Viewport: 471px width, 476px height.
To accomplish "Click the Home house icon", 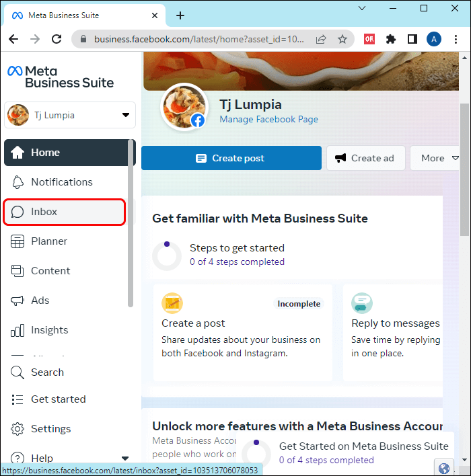I will pos(17,153).
